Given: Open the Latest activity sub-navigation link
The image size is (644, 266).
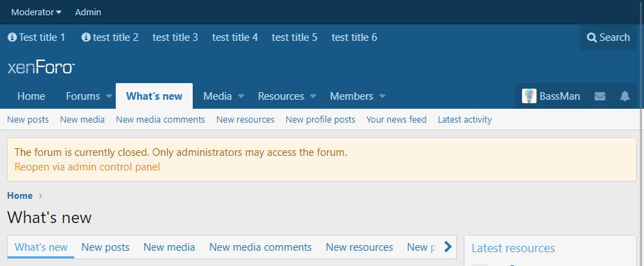Looking at the screenshot, I should pos(464,119).
